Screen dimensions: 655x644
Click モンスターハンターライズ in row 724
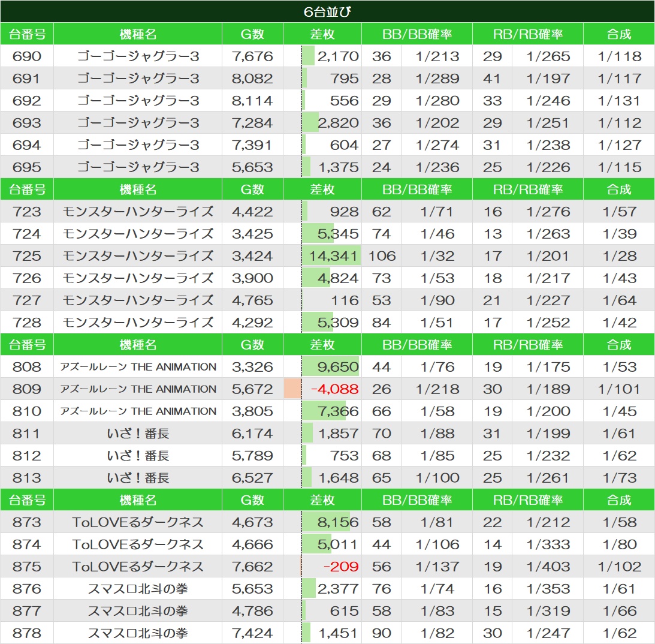tap(138, 234)
